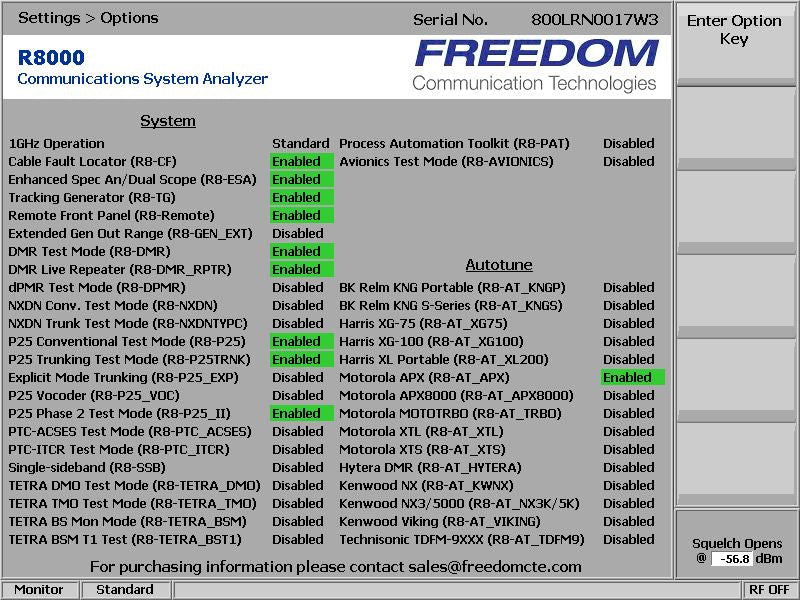Select Motorola APX (R8-AT_APX) label
The height and width of the screenshot is (600, 800).
(x=424, y=378)
